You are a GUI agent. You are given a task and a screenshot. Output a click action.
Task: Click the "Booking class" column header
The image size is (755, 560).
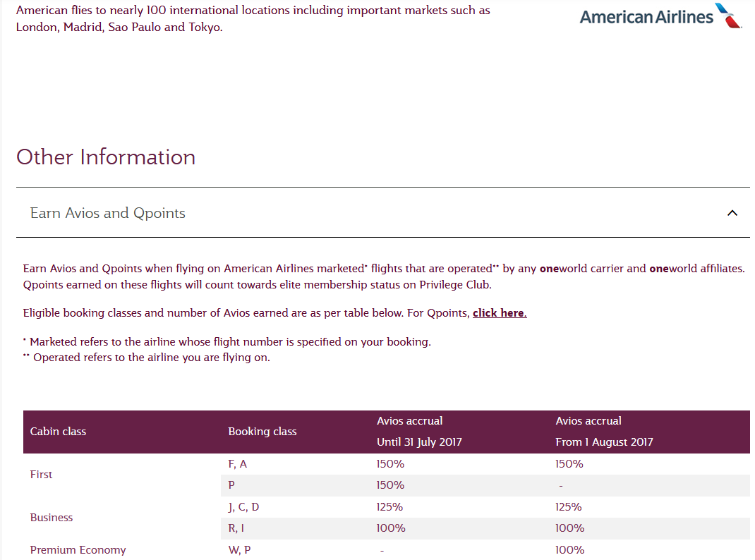[262, 431]
